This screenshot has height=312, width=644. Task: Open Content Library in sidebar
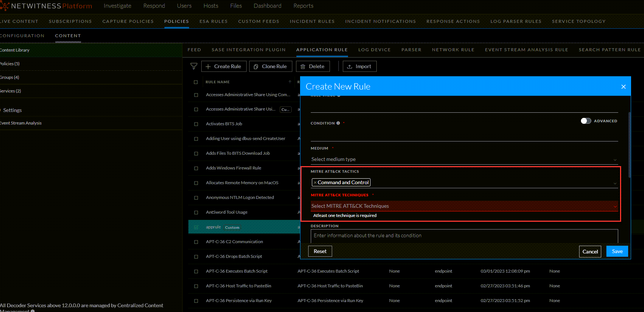[15, 50]
